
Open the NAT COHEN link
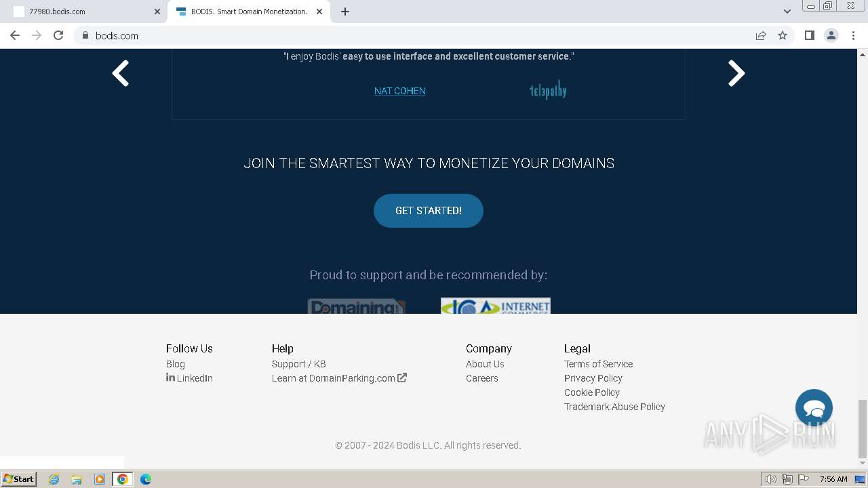pyautogui.click(x=400, y=91)
